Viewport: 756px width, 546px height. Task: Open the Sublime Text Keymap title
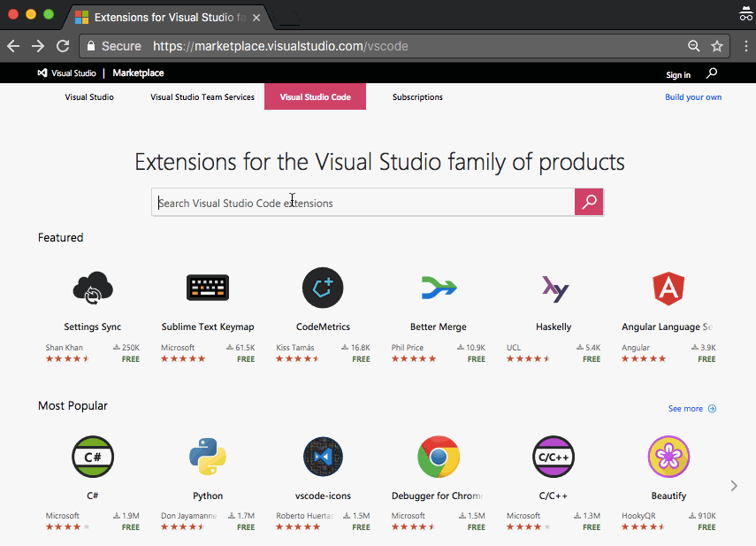coord(208,327)
